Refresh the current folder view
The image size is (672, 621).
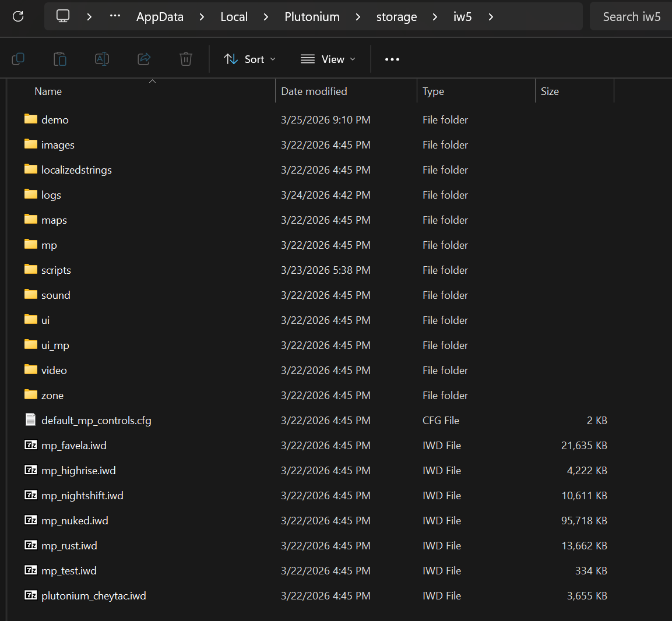click(18, 16)
